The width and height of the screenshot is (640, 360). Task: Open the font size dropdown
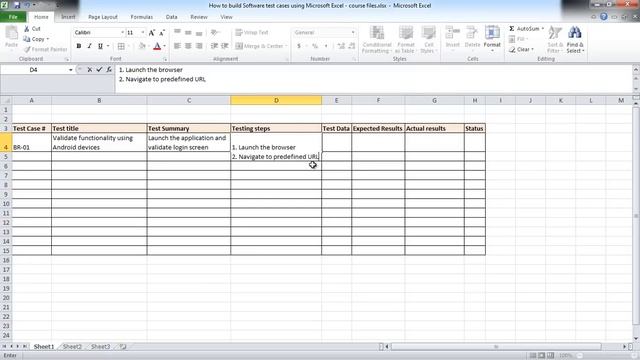tap(142, 32)
